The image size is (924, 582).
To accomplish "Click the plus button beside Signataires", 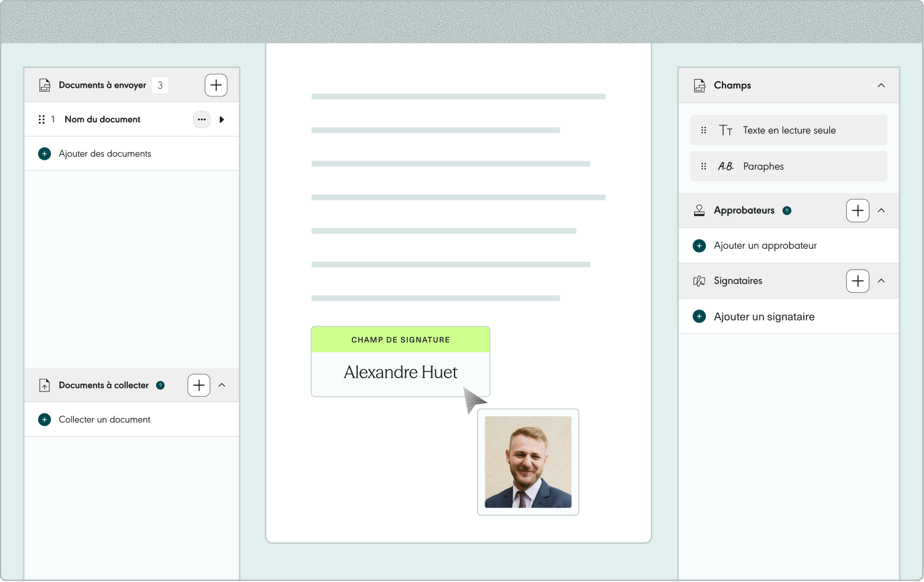I will click(858, 281).
